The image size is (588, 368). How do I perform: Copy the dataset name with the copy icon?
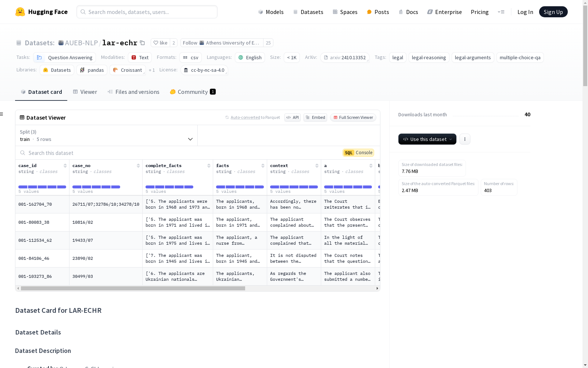click(142, 43)
